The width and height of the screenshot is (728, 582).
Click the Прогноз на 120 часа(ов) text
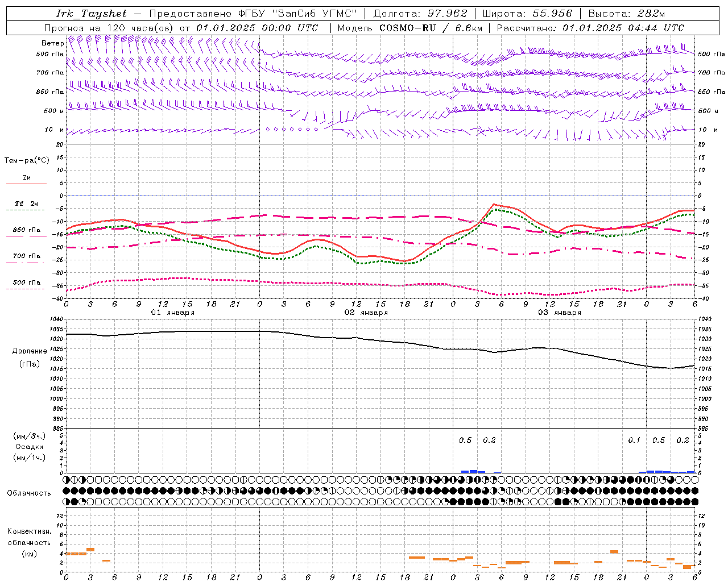[110, 28]
